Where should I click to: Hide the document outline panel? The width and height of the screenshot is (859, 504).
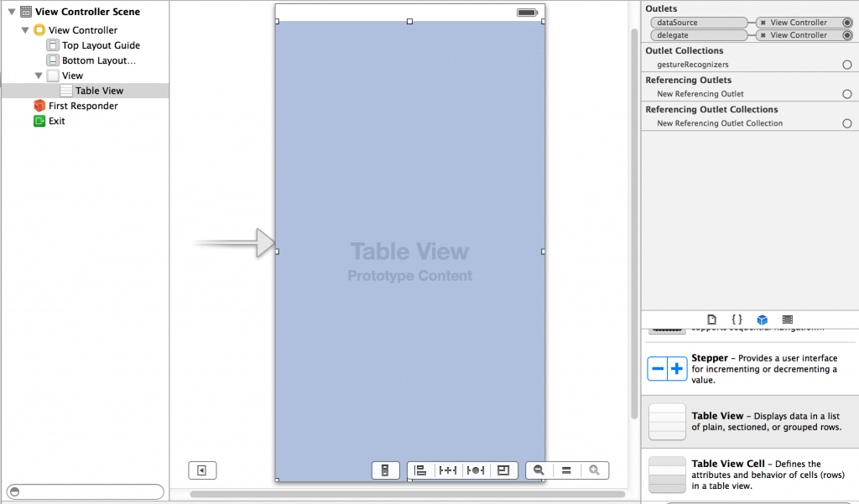[202, 470]
